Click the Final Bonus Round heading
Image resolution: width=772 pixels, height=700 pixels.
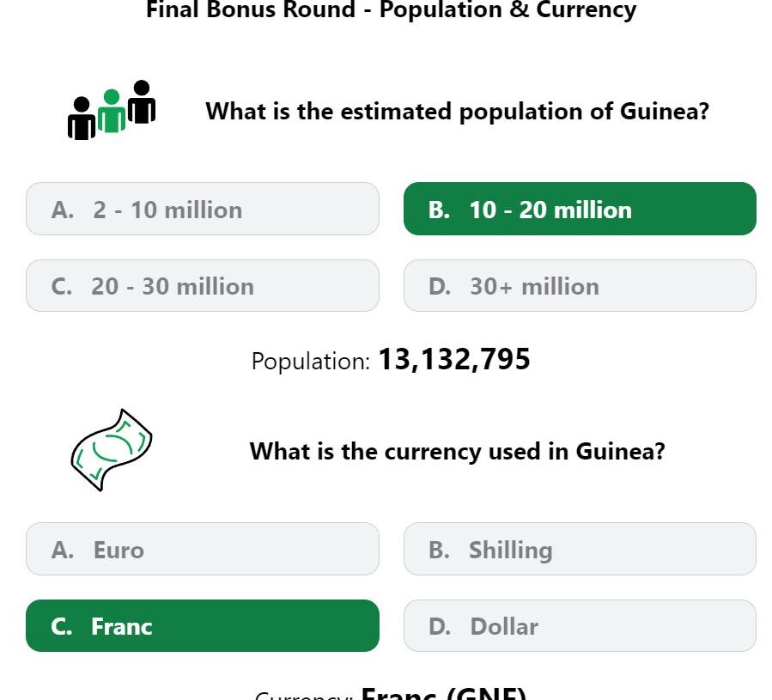click(x=392, y=9)
